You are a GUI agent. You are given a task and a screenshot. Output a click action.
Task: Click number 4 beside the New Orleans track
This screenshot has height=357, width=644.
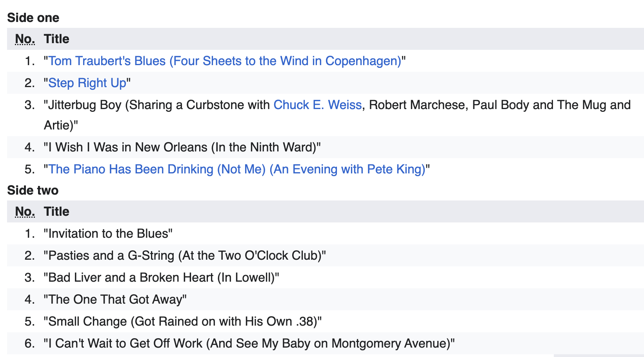coord(29,148)
